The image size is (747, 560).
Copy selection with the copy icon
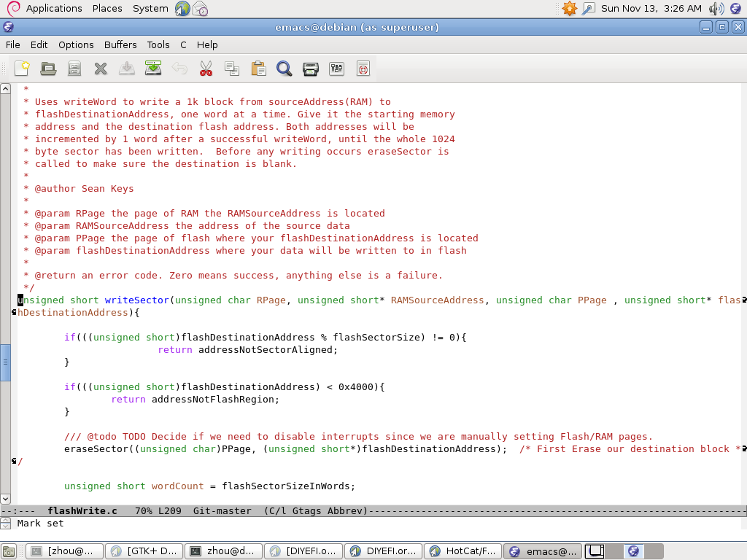(x=232, y=69)
